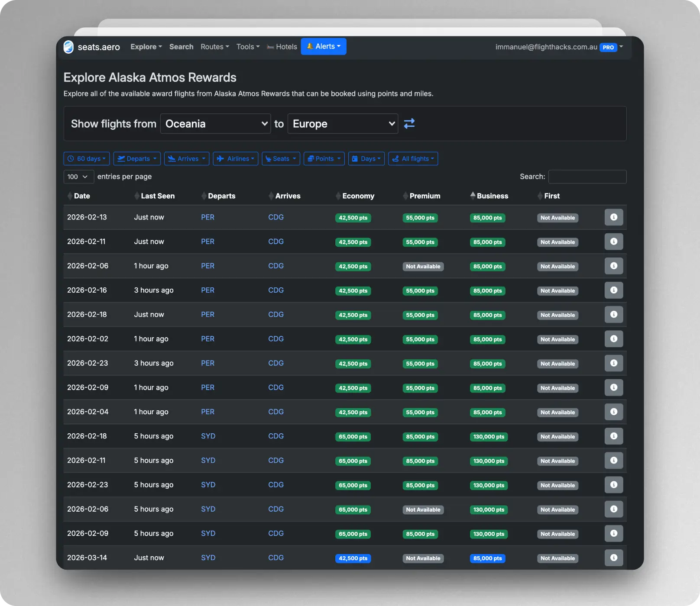Image resolution: width=700 pixels, height=606 pixels.
Task: Open the Hotels page
Action: 282,47
